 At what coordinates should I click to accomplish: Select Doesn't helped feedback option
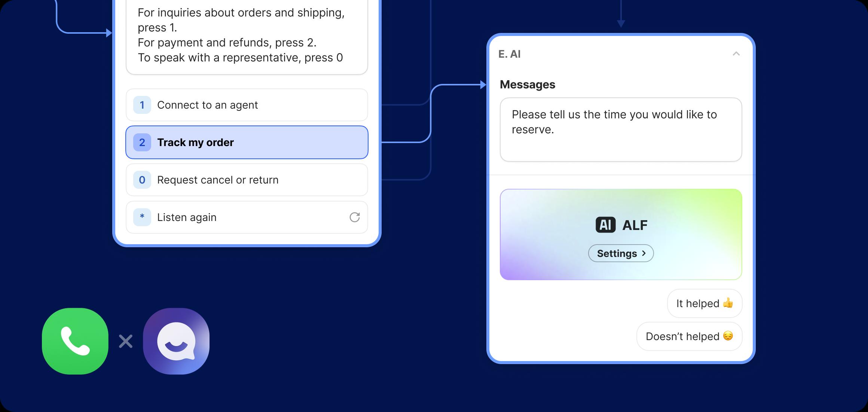[692, 336]
